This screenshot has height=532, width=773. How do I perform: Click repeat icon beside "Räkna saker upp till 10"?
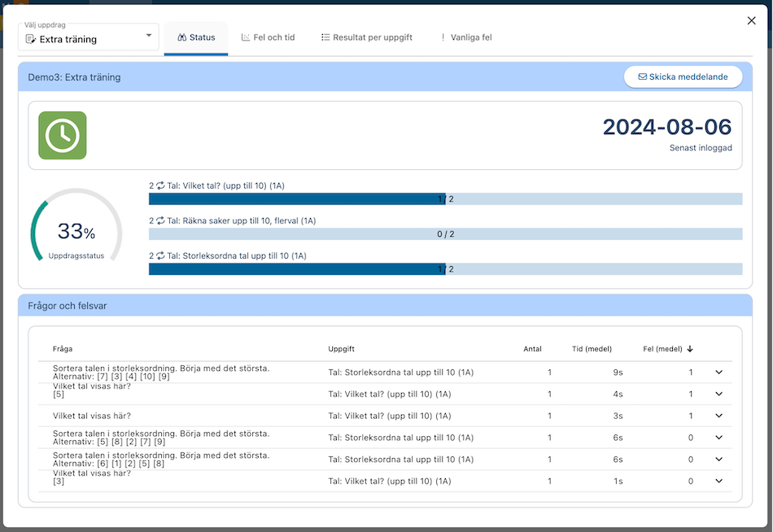(161, 221)
